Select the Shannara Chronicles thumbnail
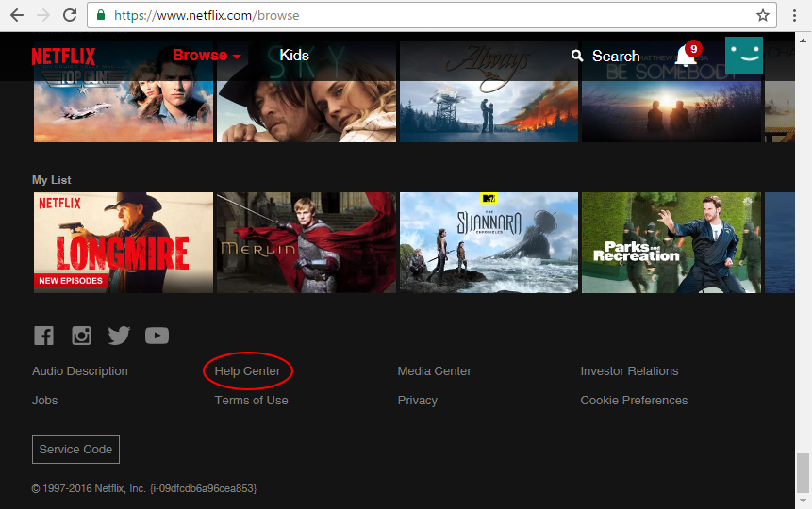This screenshot has width=812, height=509. tap(489, 243)
